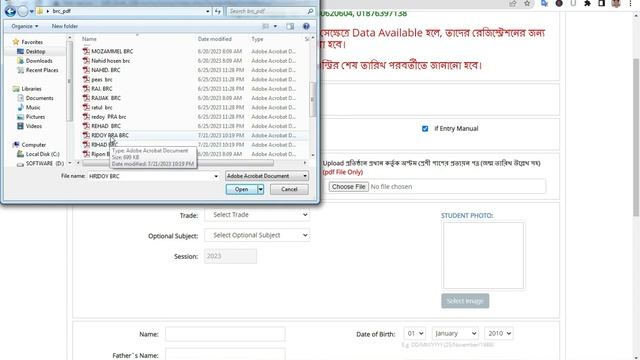Screen dimensions: 640x360
Task: Click the PDF icon of RAJ. BRC
Action: pyautogui.click(x=86, y=89)
